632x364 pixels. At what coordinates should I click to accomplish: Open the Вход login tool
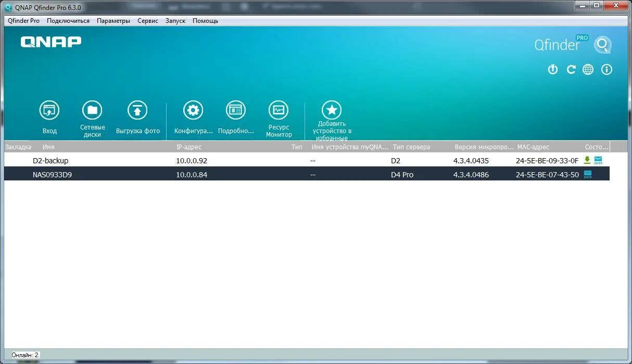tap(49, 118)
